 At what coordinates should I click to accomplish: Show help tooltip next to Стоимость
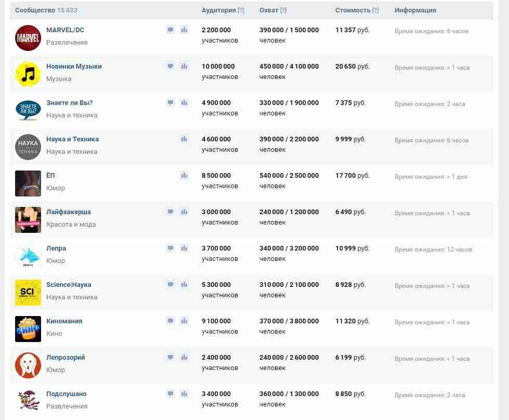[375, 10]
